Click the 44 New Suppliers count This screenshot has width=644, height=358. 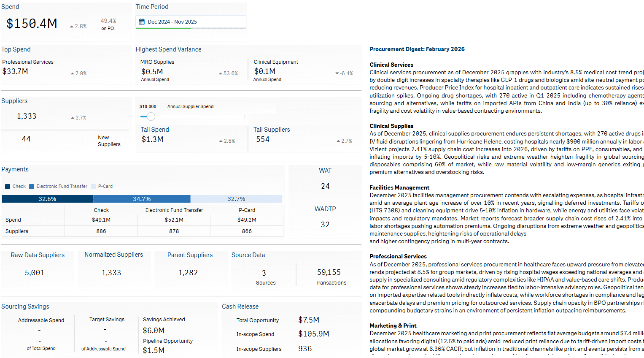pos(26,138)
